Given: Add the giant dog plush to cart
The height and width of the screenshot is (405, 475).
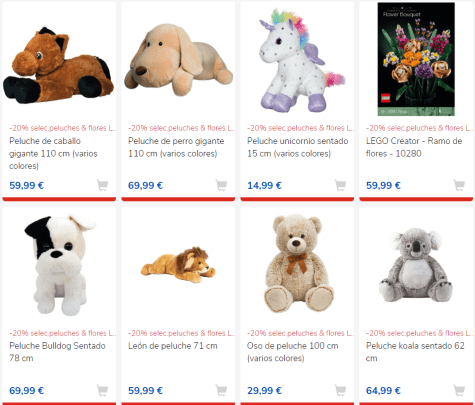Looking at the screenshot, I should coord(221,185).
